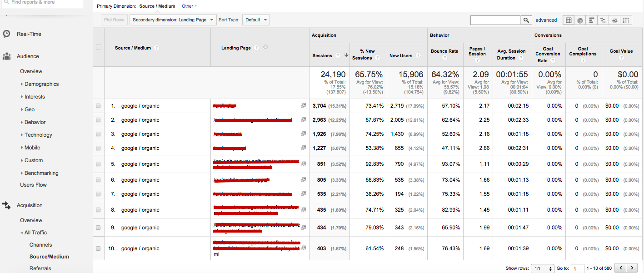Screen dimensions: 644x273
Task: Switch to percentage pie chart view
Action: [580, 20]
